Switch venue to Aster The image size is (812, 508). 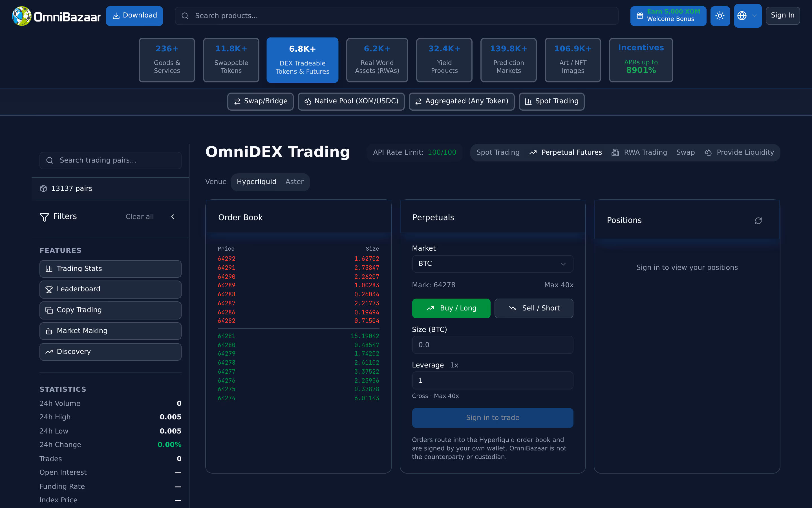click(x=294, y=182)
